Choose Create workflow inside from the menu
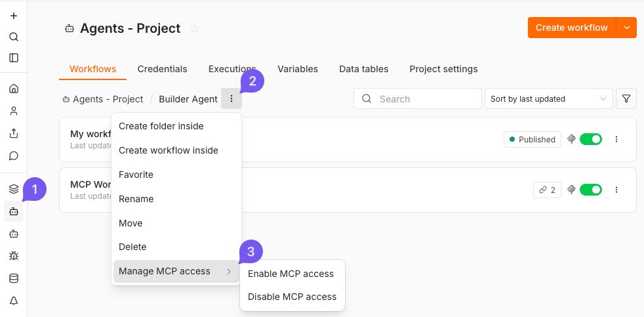The height and width of the screenshot is (317, 644). pyautogui.click(x=176, y=150)
